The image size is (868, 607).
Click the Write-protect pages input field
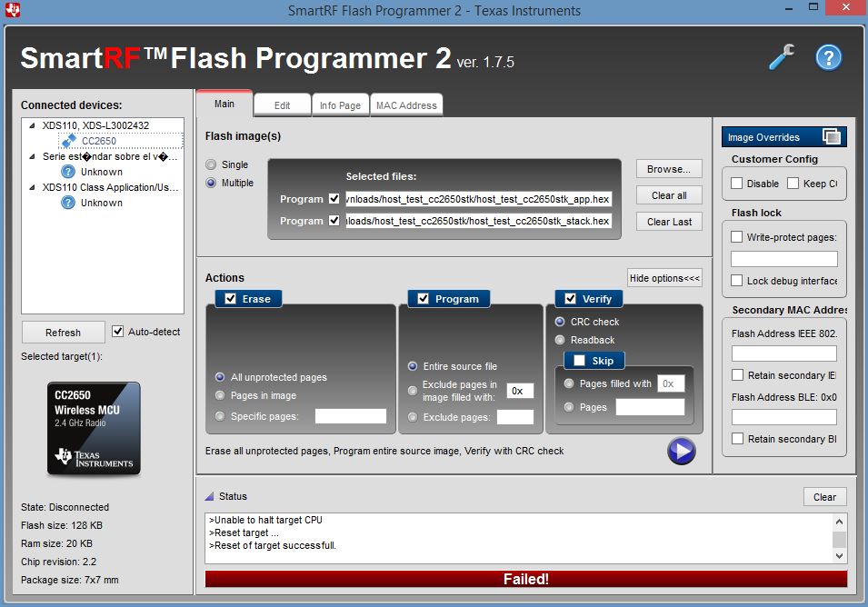click(783, 259)
